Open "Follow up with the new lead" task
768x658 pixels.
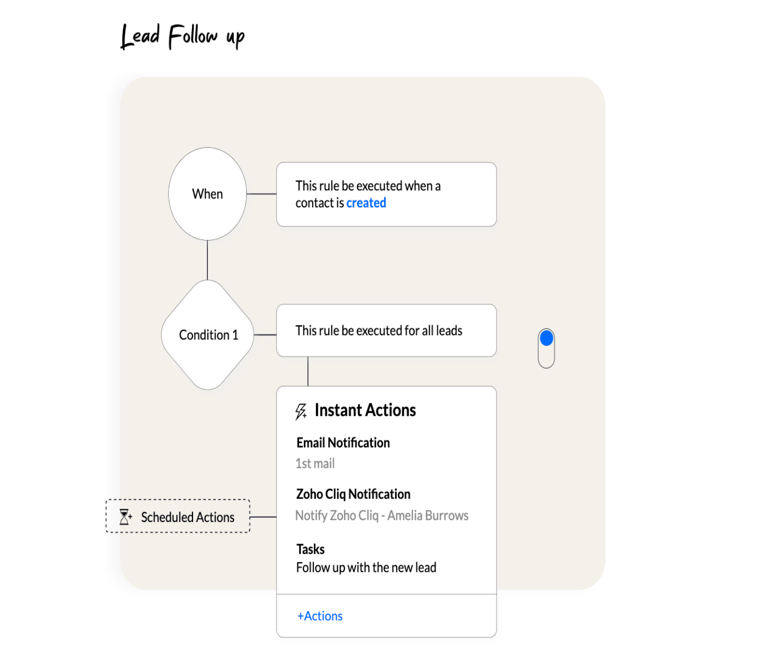click(x=366, y=568)
